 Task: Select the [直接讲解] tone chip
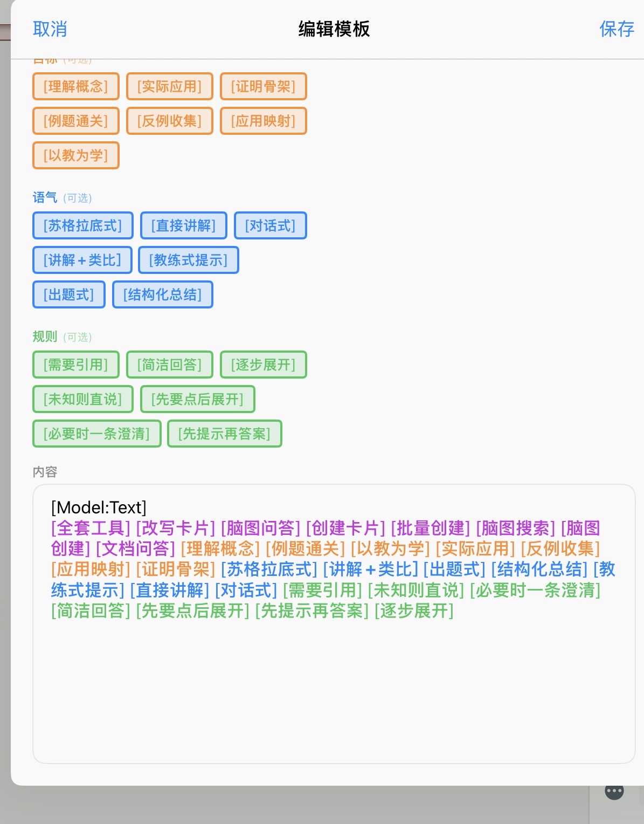click(x=184, y=225)
